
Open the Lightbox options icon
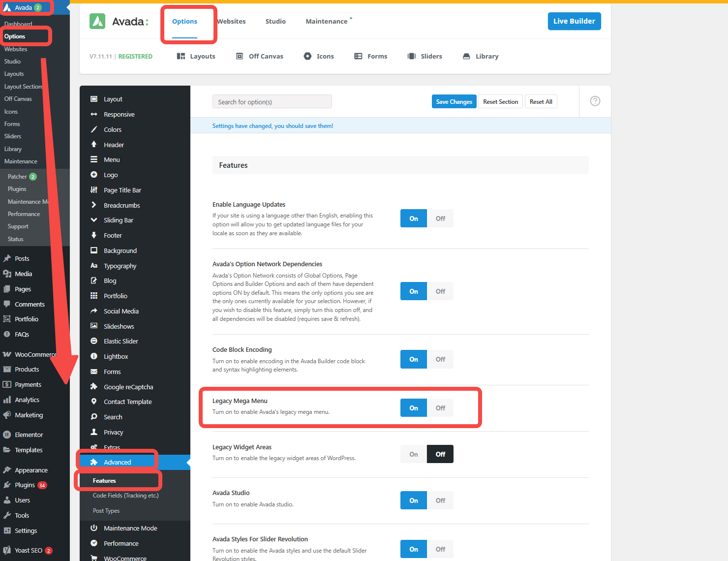(115, 356)
